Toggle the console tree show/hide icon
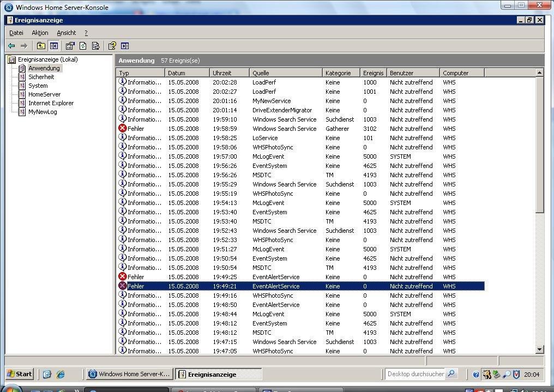This screenshot has height=392, width=554. 53,46
